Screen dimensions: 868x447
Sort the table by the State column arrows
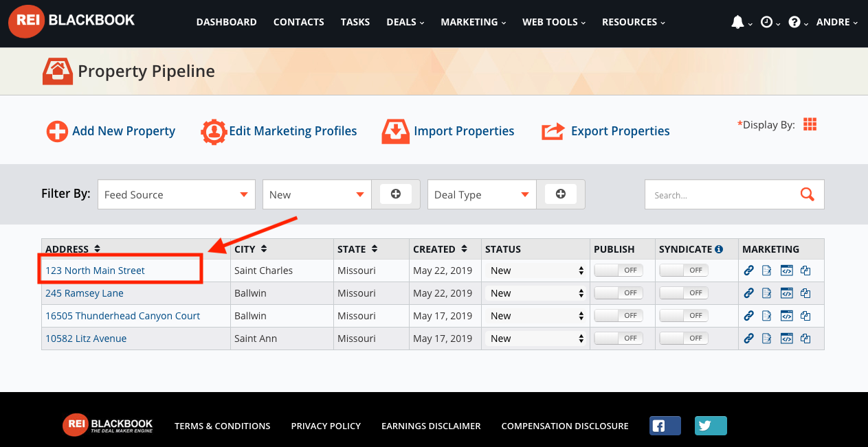(374, 249)
